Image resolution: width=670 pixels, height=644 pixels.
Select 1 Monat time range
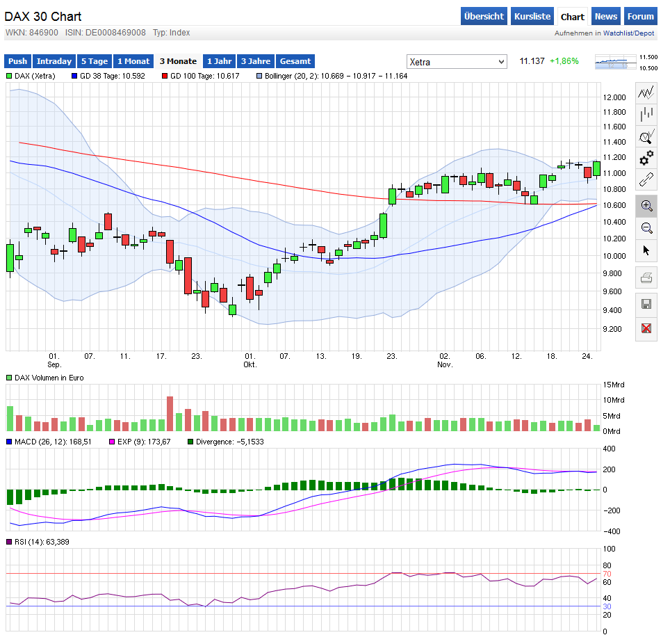[x=133, y=61]
